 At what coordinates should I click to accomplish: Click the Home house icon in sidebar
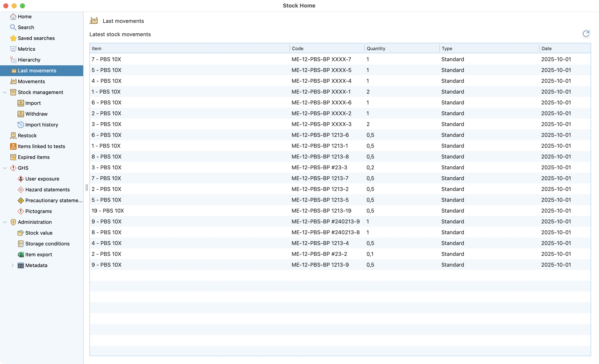coord(13,16)
